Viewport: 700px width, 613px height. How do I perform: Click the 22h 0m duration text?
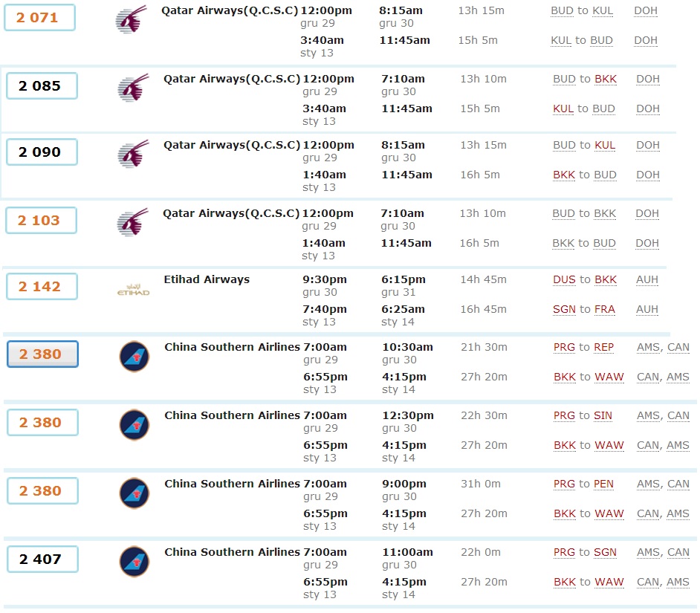[481, 552]
